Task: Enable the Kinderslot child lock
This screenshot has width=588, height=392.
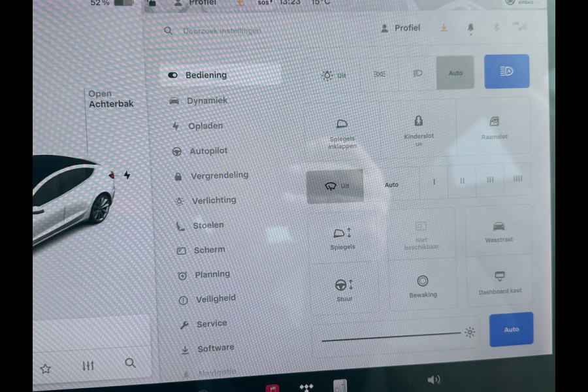Action: [x=419, y=129]
